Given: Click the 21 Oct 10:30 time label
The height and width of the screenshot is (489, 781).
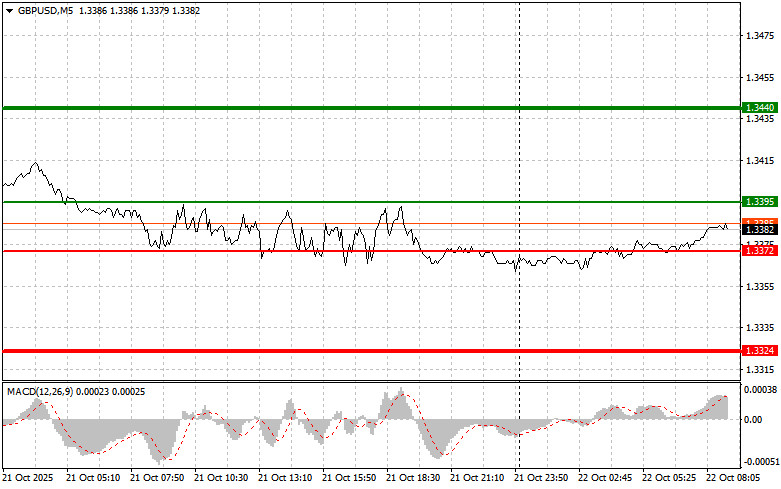Looking at the screenshot, I should coord(221,478).
